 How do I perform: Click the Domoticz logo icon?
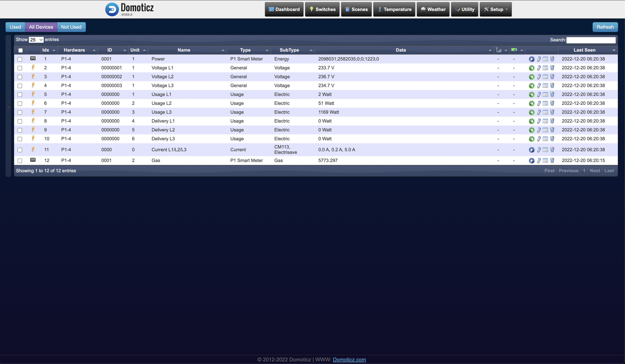click(112, 9)
